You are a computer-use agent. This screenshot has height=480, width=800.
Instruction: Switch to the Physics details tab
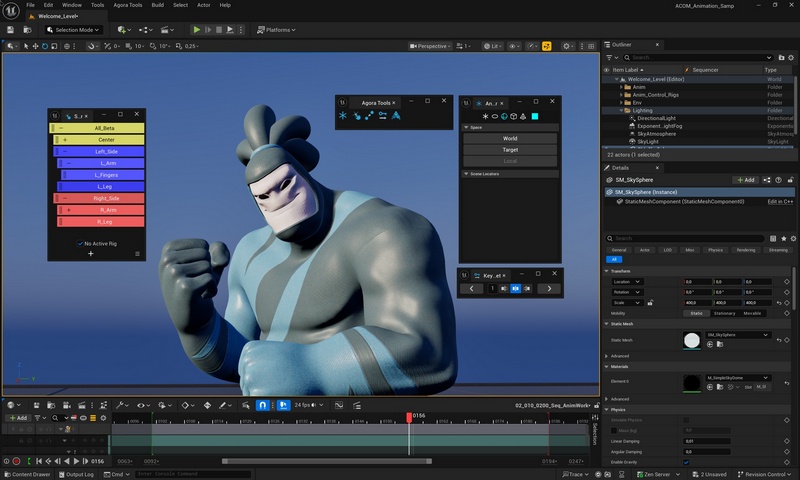tap(715, 249)
